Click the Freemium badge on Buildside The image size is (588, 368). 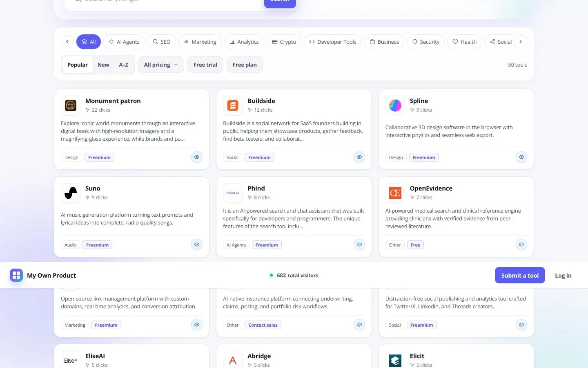click(259, 157)
